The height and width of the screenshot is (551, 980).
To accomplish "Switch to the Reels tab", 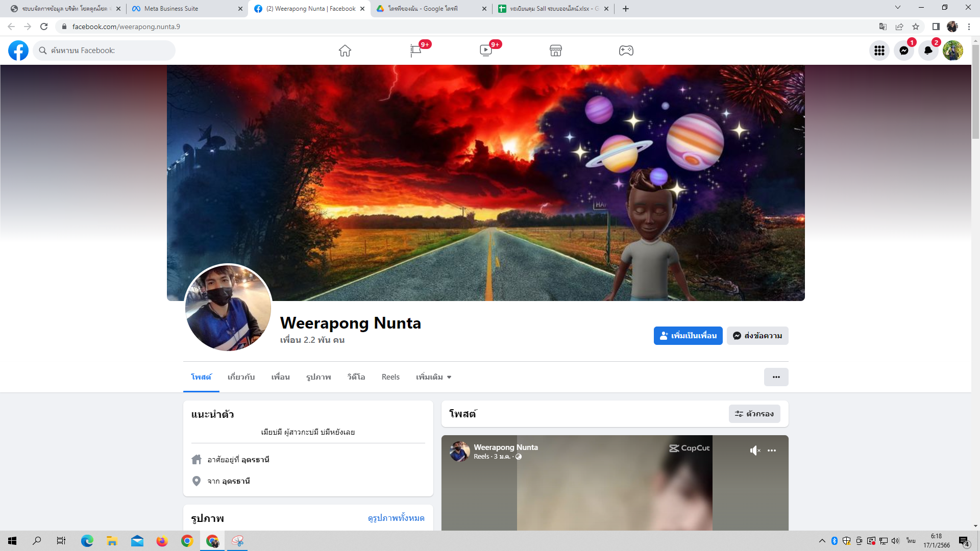I will tap(390, 377).
